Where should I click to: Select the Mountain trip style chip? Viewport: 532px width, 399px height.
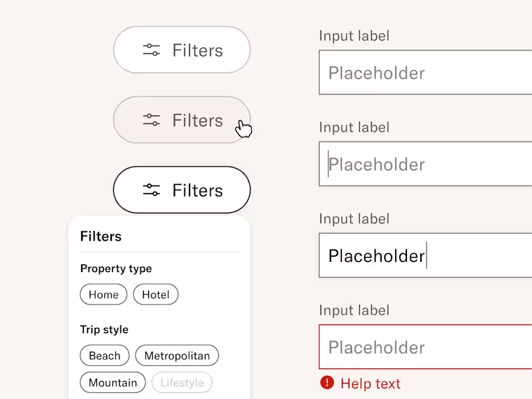pos(112,382)
